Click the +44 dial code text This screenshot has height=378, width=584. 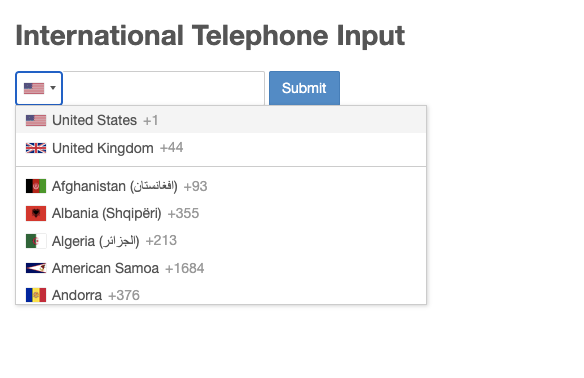click(x=171, y=148)
